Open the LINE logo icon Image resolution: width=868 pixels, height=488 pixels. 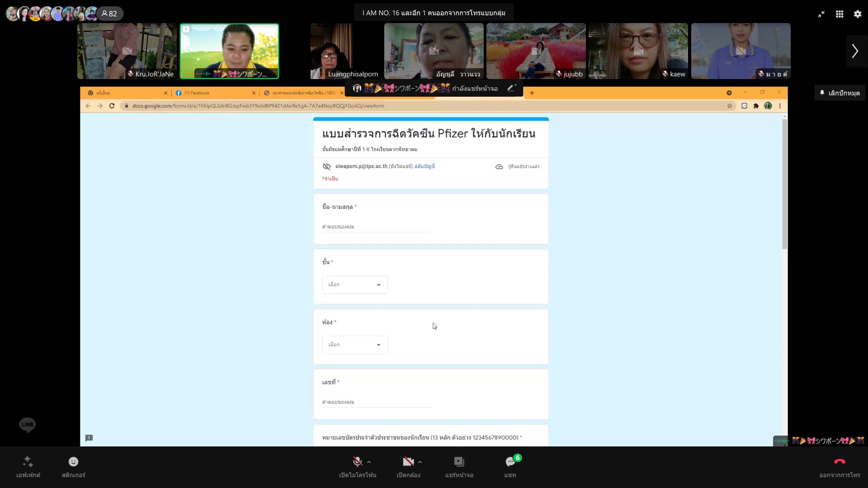pyautogui.click(x=28, y=425)
